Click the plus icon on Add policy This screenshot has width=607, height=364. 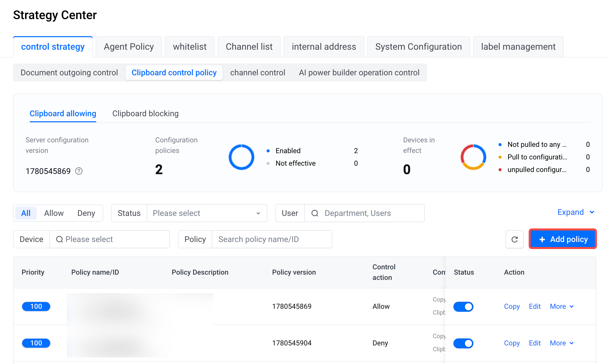pos(542,239)
